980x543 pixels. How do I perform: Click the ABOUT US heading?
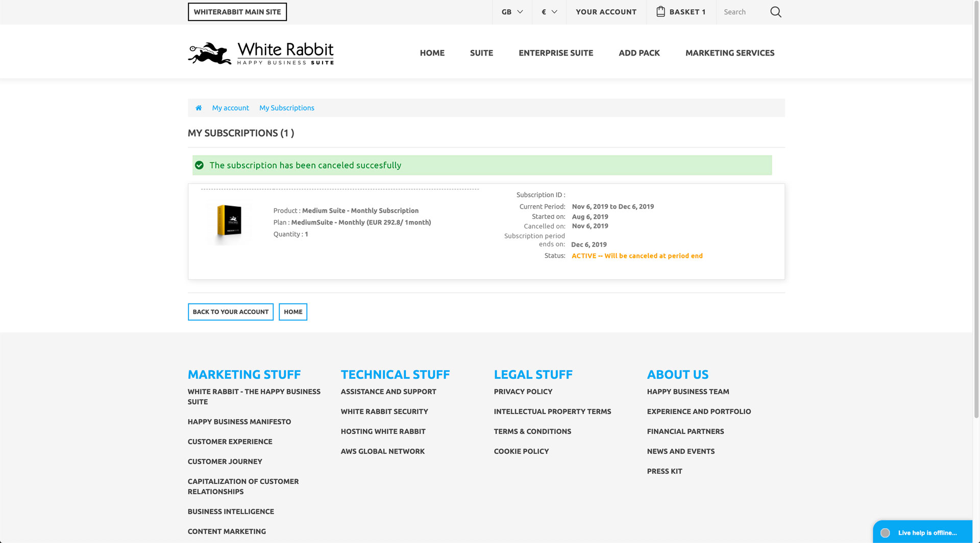click(x=678, y=375)
